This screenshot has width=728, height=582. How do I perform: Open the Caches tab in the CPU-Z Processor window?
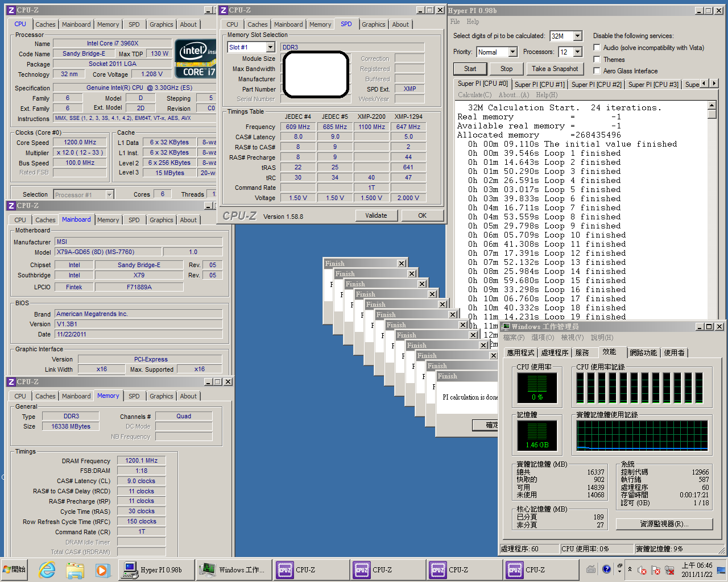(x=45, y=24)
